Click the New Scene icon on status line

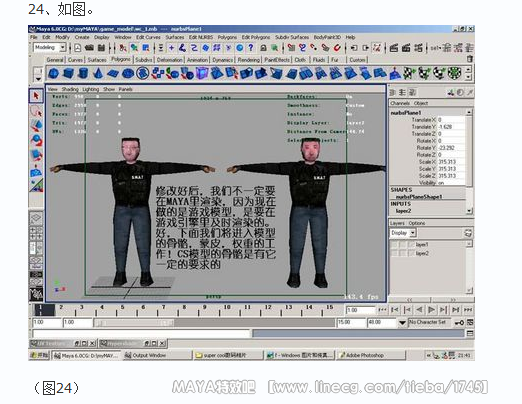[77, 48]
